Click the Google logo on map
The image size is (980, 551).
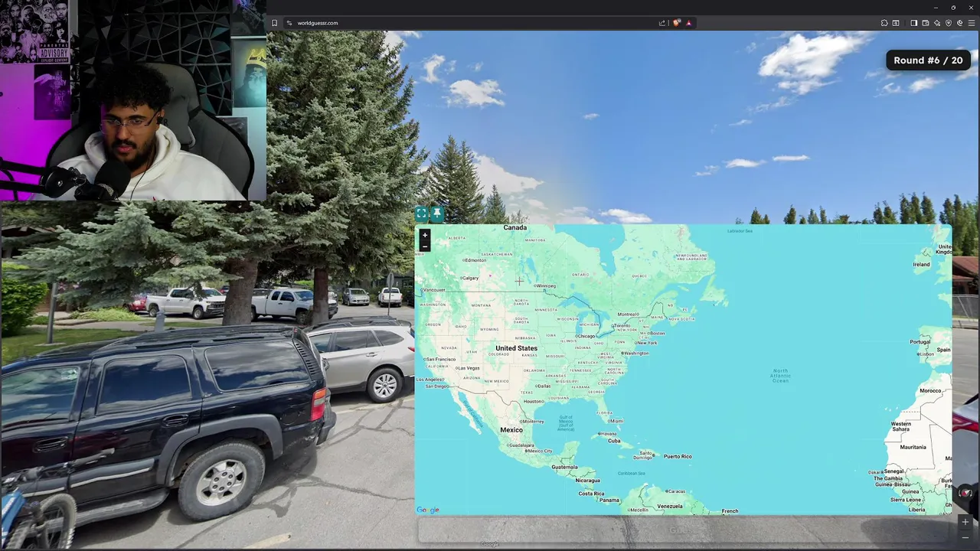click(x=428, y=510)
